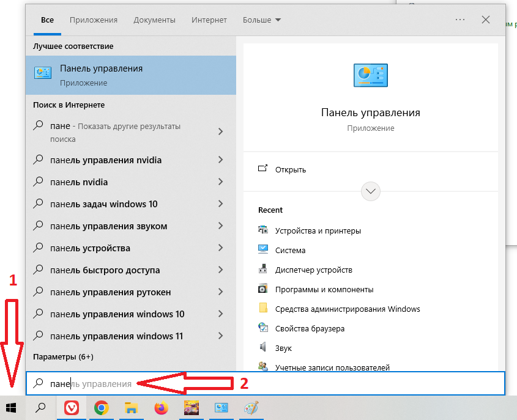Expand the 'панель задач windows 10' suggestion arrow

point(220,204)
